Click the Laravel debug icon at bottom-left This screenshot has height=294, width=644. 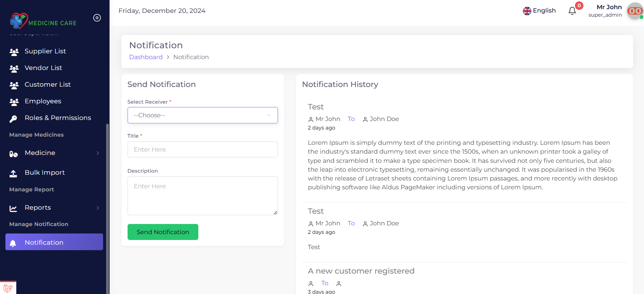[8, 288]
